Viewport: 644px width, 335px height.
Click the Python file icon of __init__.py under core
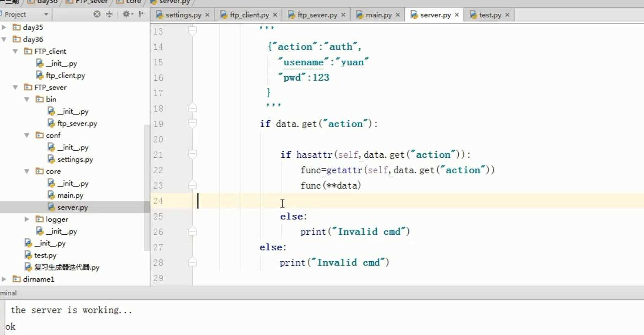click(x=51, y=183)
